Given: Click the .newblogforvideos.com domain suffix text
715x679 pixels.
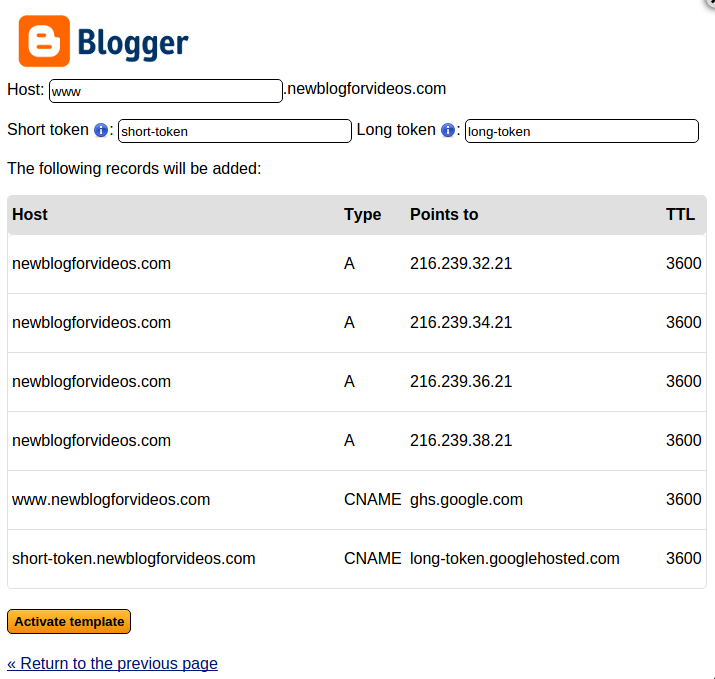Looking at the screenshot, I should [x=365, y=88].
